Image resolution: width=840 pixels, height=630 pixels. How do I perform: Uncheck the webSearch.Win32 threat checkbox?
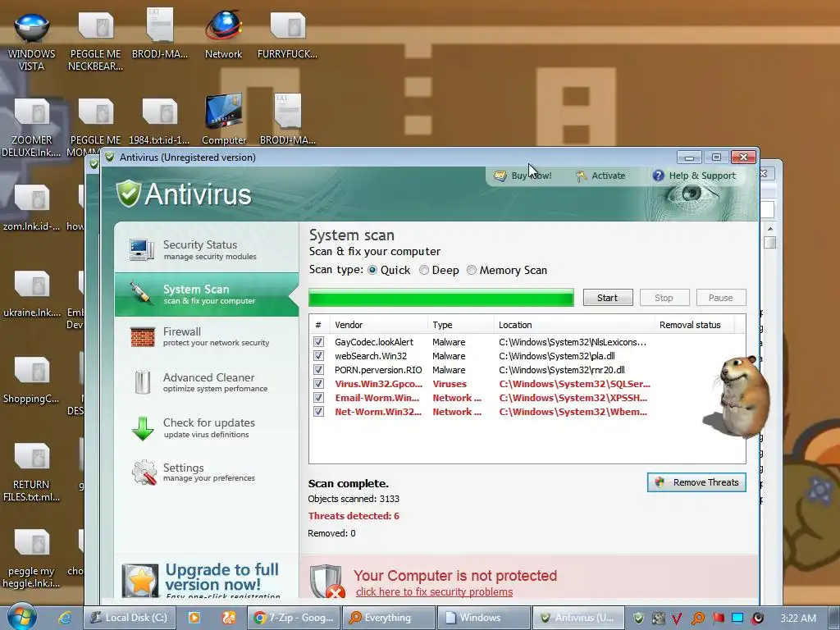319,356
